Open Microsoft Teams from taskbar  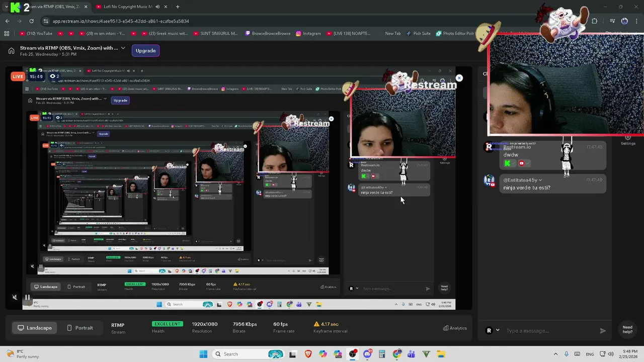click(x=412, y=354)
